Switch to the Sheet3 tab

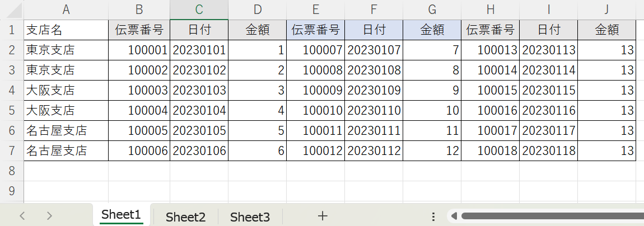pos(250,216)
